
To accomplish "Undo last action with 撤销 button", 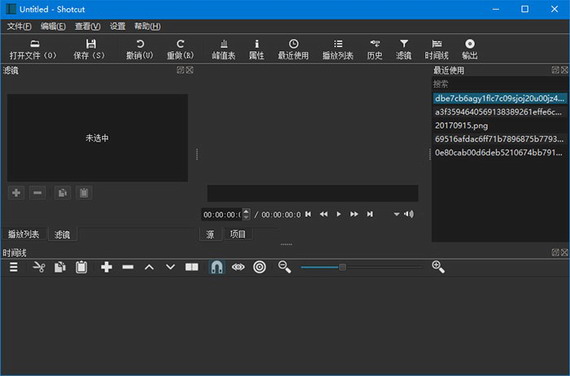I will 140,49.
